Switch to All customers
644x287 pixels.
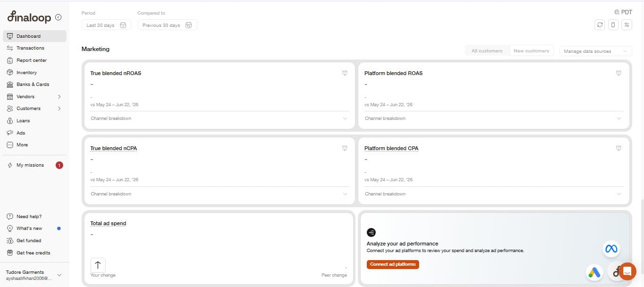coord(487,51)
